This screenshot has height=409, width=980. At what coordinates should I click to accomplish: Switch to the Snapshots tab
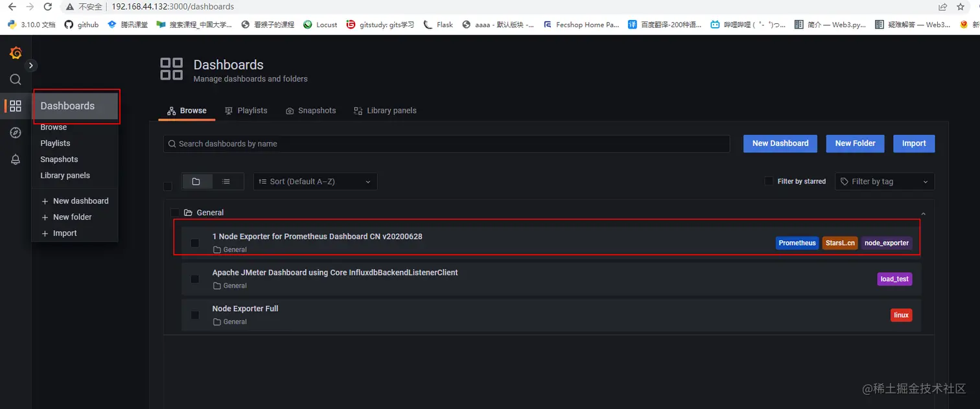(311, 111)
